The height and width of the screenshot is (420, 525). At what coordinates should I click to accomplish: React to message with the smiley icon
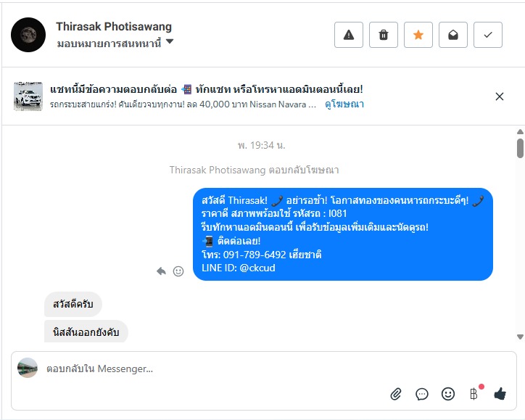(178, 271)
